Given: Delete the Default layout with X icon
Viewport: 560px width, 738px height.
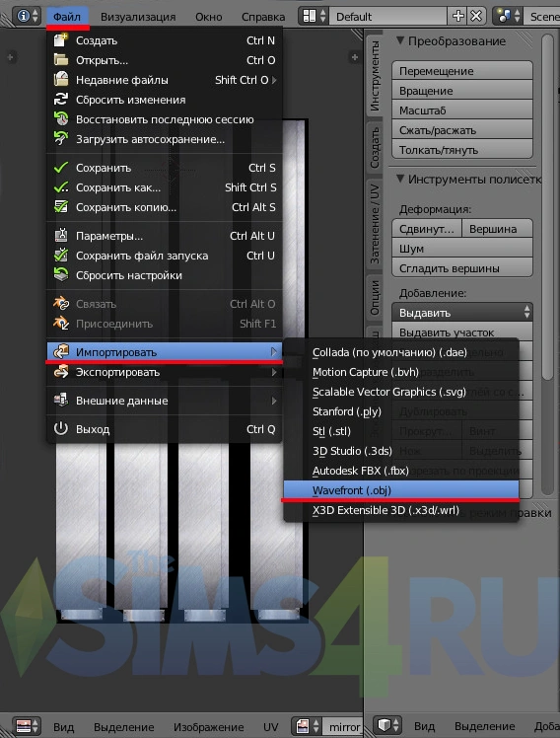Looking at the screenshot, I should (x=476, y=16).
